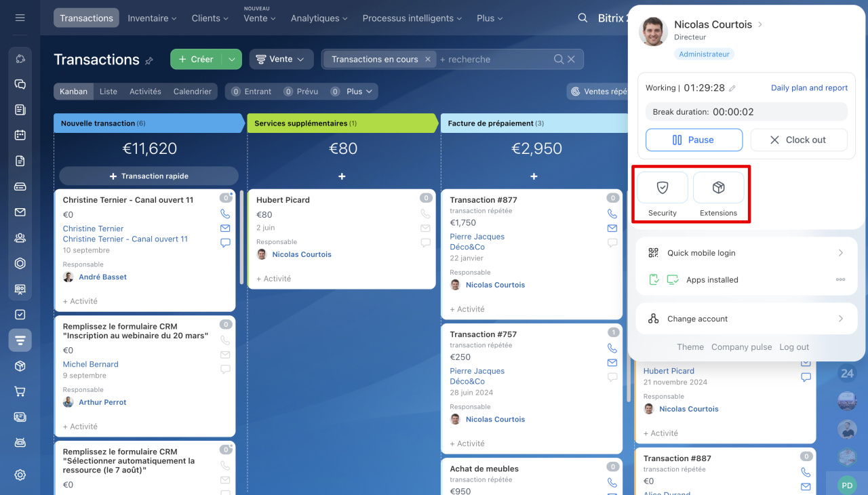Image resolution: width=868 pixels, height=495 pixels.
Task: Click the search magnifier in top bar
Action: (583, 18)
